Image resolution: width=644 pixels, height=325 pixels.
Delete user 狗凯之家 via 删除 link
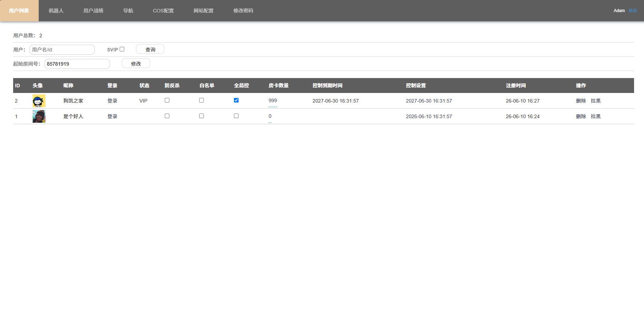(581, 101)
